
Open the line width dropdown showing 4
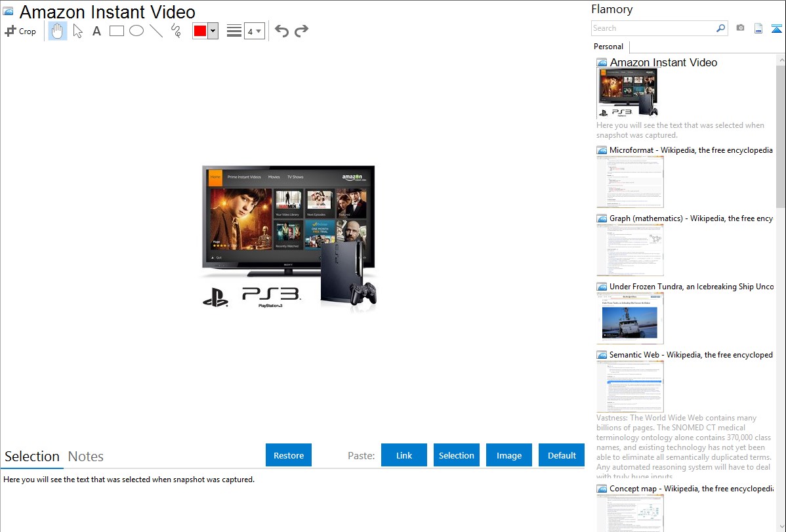click(254, 31)
